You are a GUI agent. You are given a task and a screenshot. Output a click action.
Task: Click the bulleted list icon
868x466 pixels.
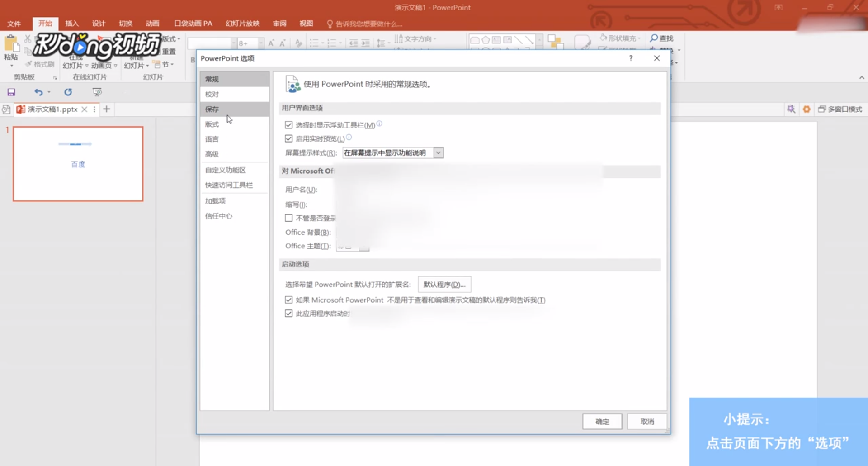(314, 43)
